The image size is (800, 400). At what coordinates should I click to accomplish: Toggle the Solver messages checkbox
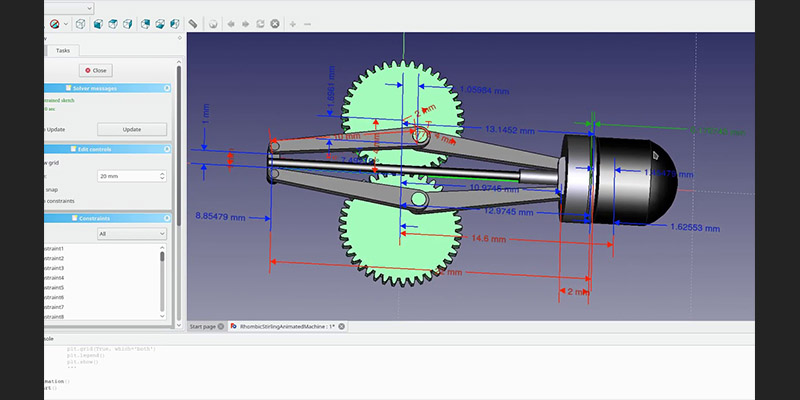click(69, 88)
